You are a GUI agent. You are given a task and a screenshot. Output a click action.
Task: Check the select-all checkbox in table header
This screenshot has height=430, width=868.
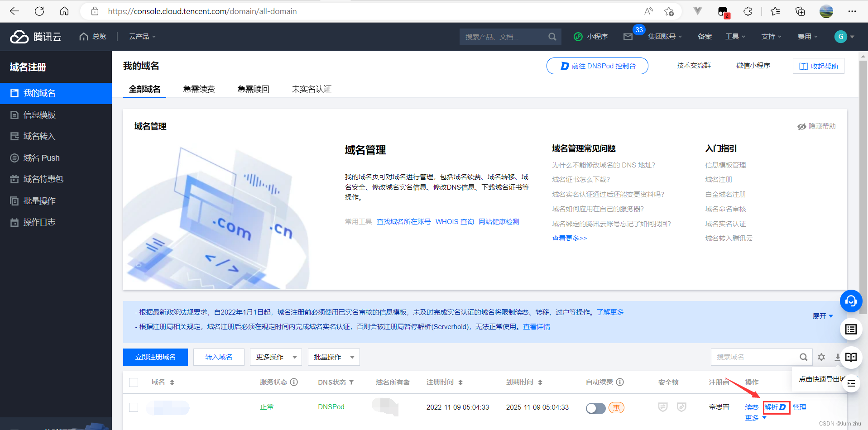tap(134, 382)
